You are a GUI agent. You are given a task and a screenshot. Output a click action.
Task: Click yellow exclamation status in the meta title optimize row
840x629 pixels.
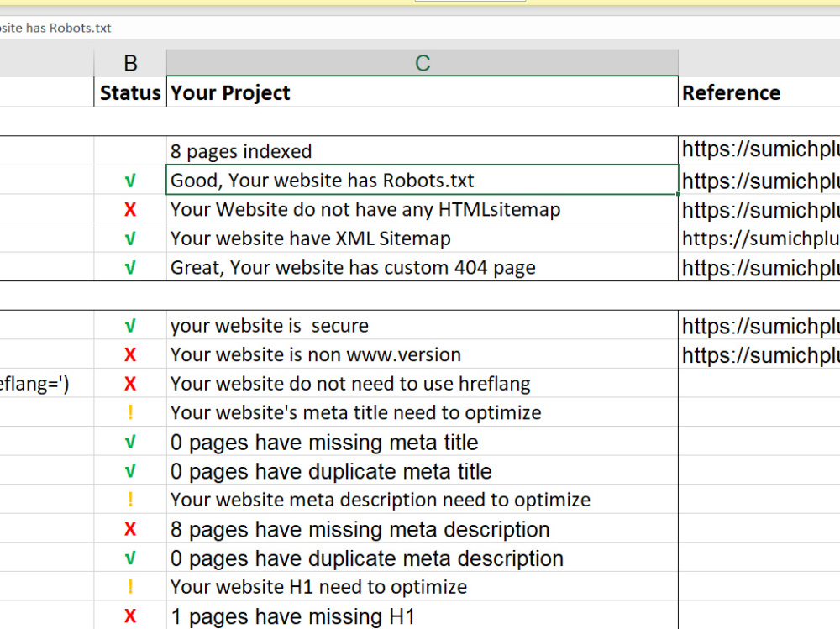(130, 412)
